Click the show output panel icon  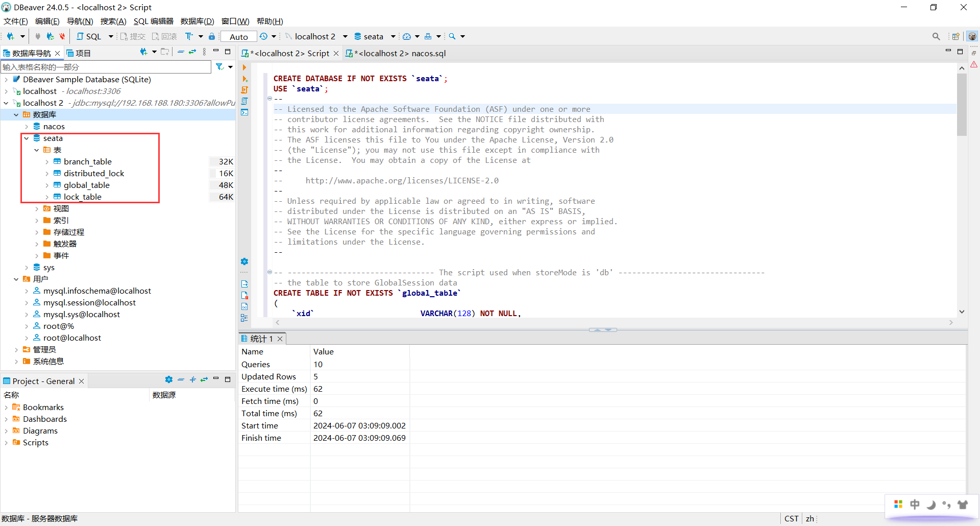[x=244, y=284]
